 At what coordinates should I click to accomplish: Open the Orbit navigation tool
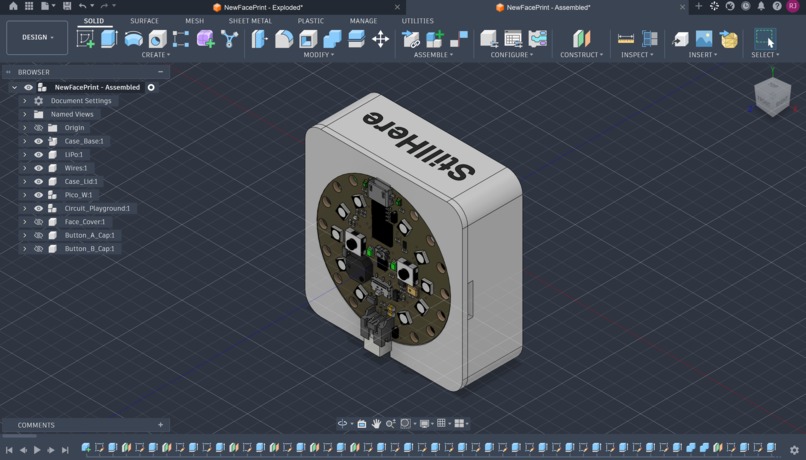pos(342,424)
